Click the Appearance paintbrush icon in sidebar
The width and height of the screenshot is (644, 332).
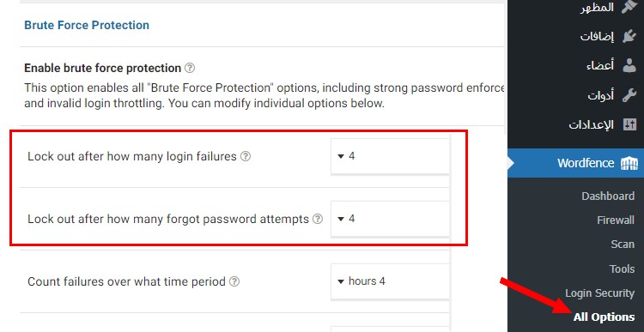[x=629, y=7]
